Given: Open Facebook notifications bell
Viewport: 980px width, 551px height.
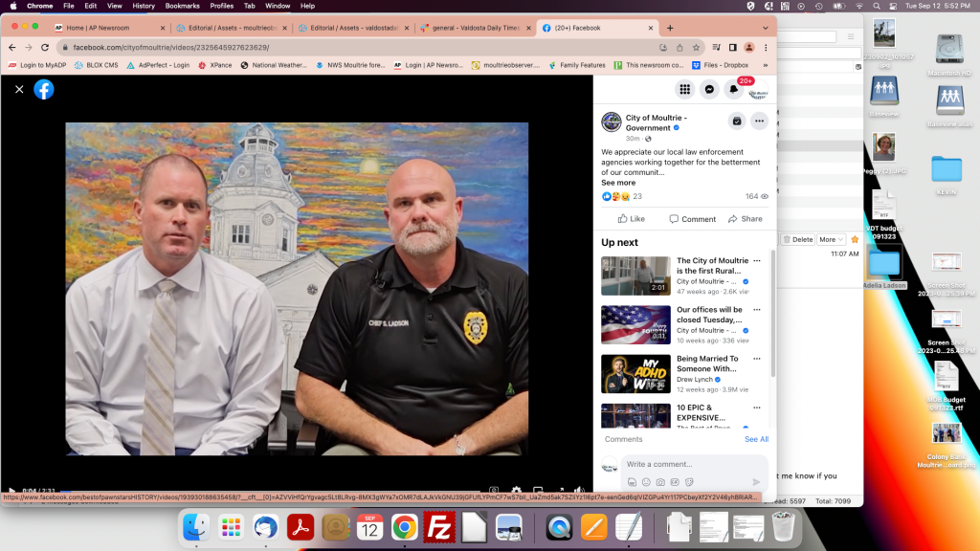Looking at the screenshot, I should [x=734, y=89].
